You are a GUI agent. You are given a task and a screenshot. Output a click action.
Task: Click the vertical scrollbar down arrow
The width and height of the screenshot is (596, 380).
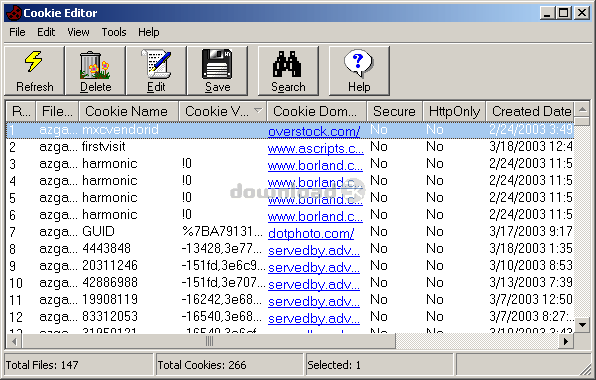[582, 325]
